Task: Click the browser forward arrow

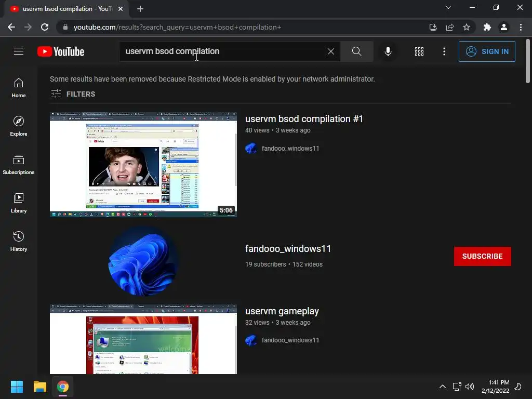Action: (28, 27)
